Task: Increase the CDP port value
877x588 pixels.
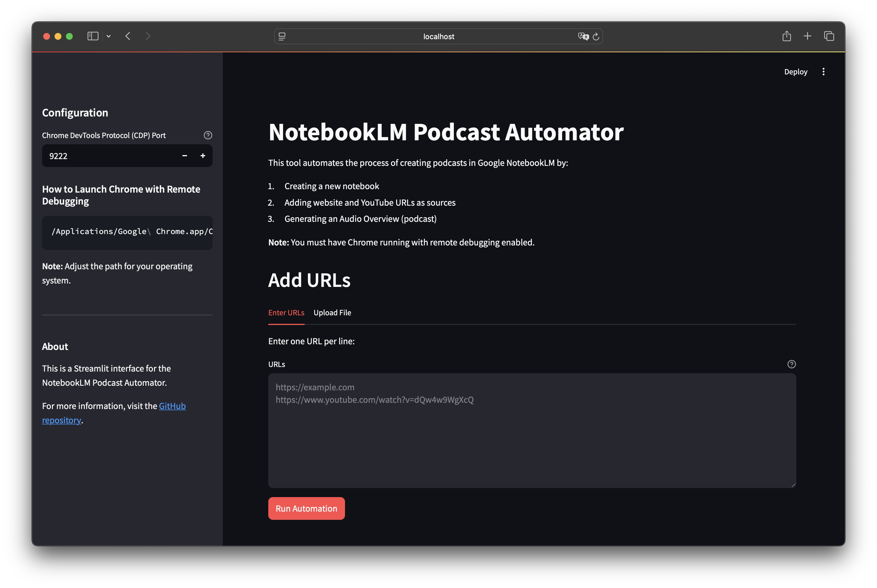Action: (203, 156)
